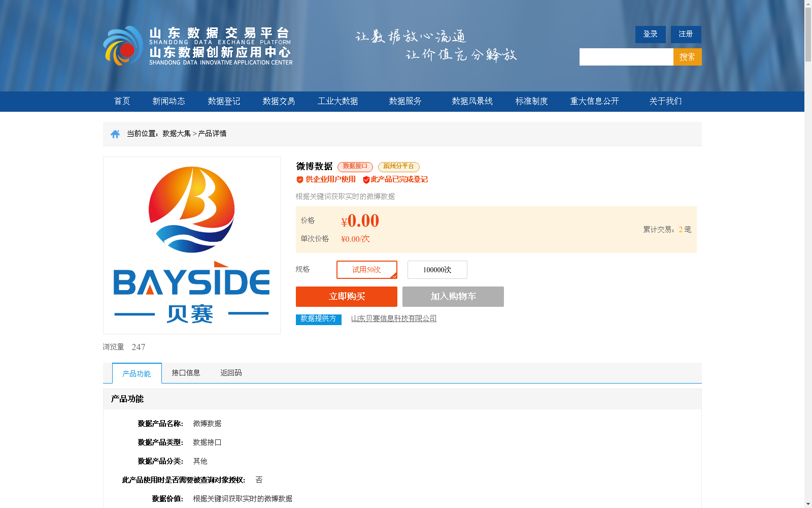Open the 标准制度 menu item
The image size is (812, 508).
pos(532,101)
